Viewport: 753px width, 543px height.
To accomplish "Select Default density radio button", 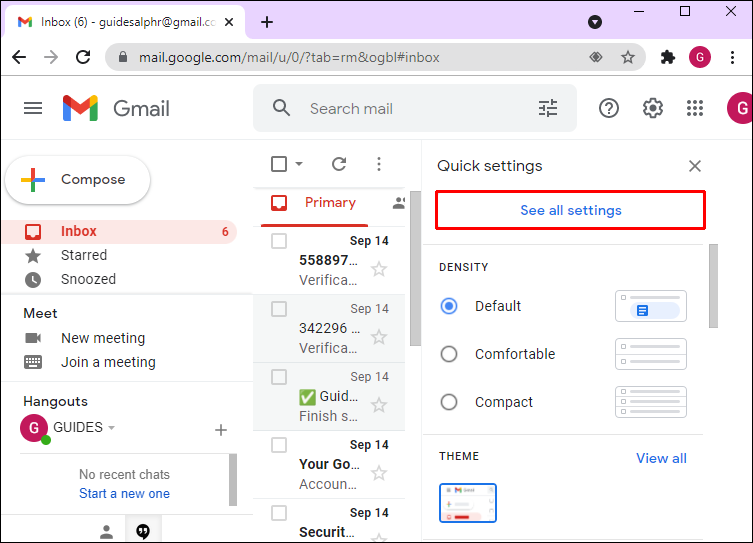I will coord(449,306).
